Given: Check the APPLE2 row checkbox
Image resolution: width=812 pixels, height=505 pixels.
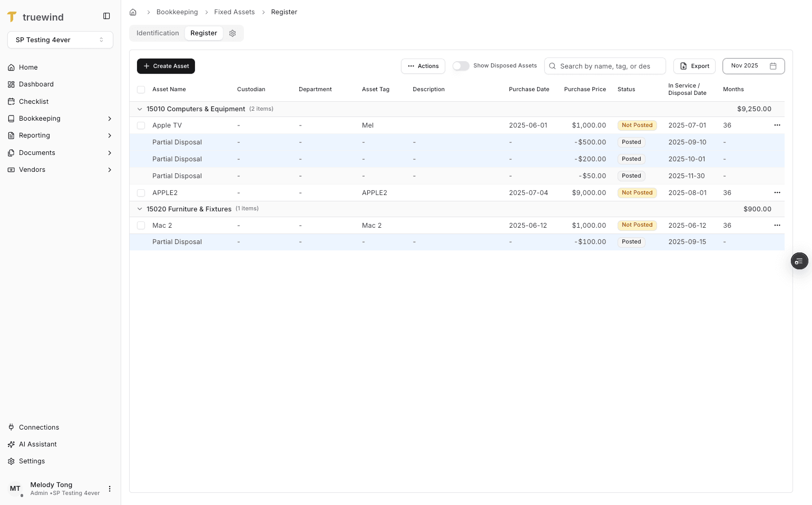Looking at the screenshot, I should [x=141, y=192].
